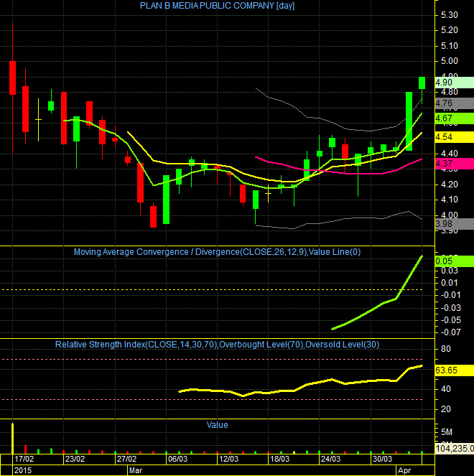Click the 06/03 date label
The image size is (474, 476).
(177, 459)
